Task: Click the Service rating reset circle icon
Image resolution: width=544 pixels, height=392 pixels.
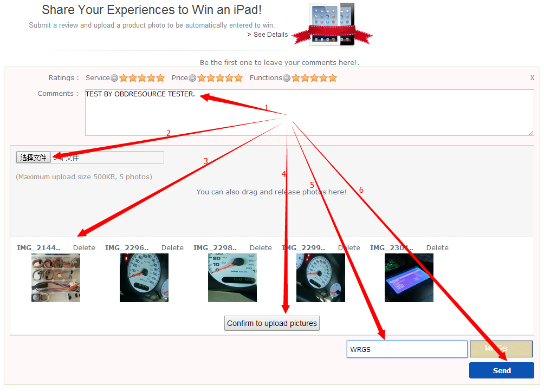Action: (114, 78)
